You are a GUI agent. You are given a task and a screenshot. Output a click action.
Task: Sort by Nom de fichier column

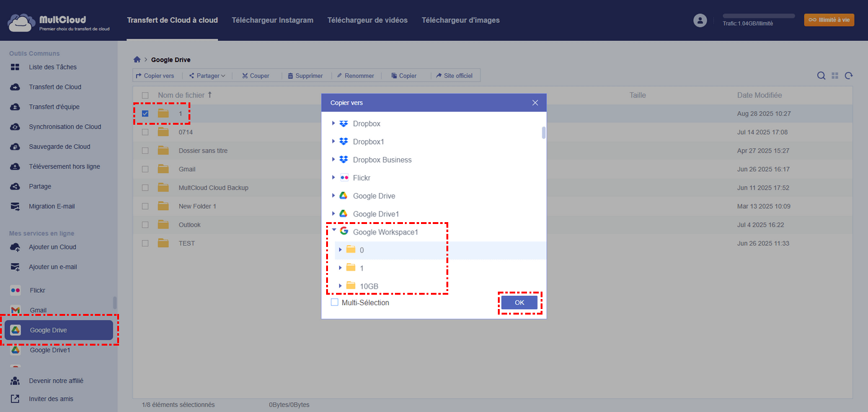point(185,95)
